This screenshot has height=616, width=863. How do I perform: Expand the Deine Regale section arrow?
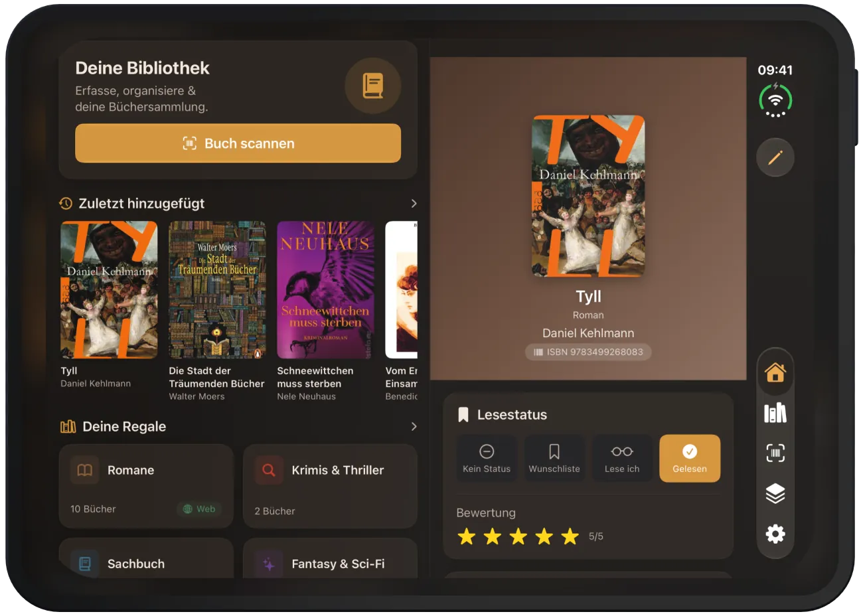click(414, 426)
